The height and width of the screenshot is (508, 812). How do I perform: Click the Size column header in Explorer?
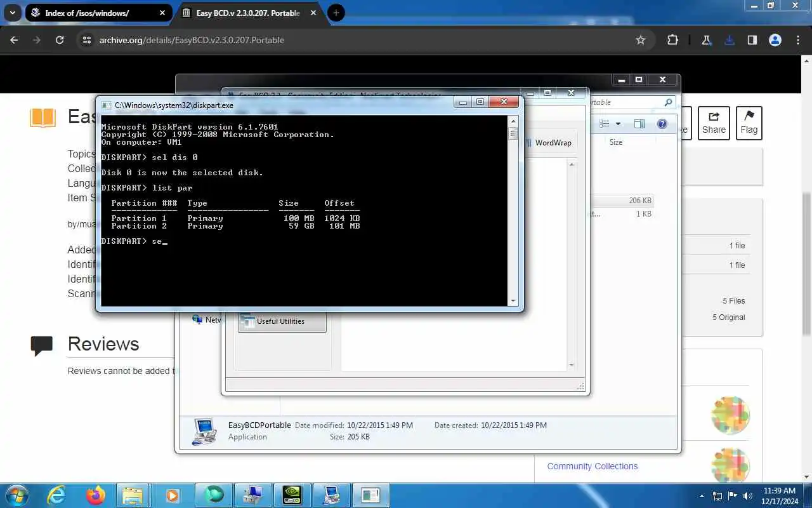point(616,142)
